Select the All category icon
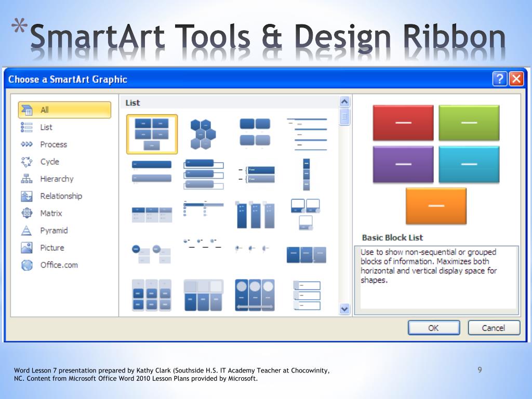Screen dimensions: 532x399 point(27,110)
